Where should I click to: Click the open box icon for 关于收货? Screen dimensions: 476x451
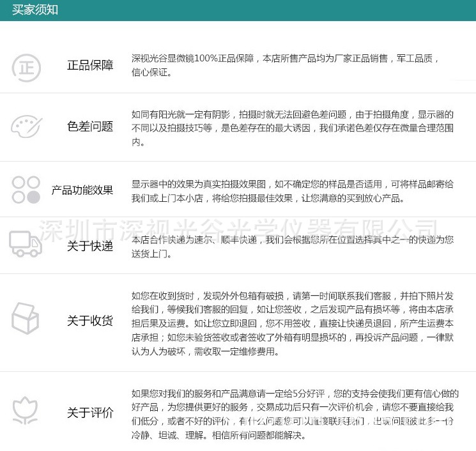click(x=25, y=318)
